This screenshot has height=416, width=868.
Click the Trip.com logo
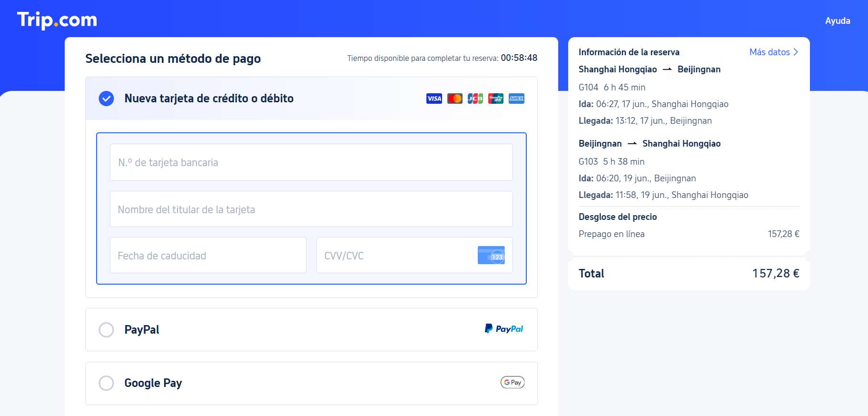pyautogui.click(x=57, y=20)
